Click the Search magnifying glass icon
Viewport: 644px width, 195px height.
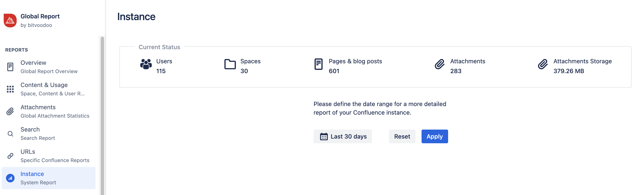pos(10,134)
